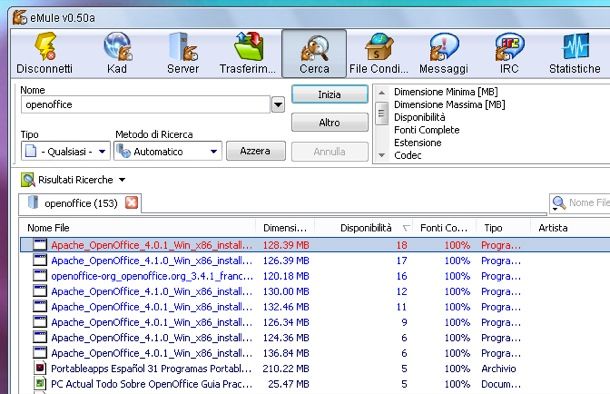Open the Kad network panel
The image size is (610, 394).
(117, 53)
